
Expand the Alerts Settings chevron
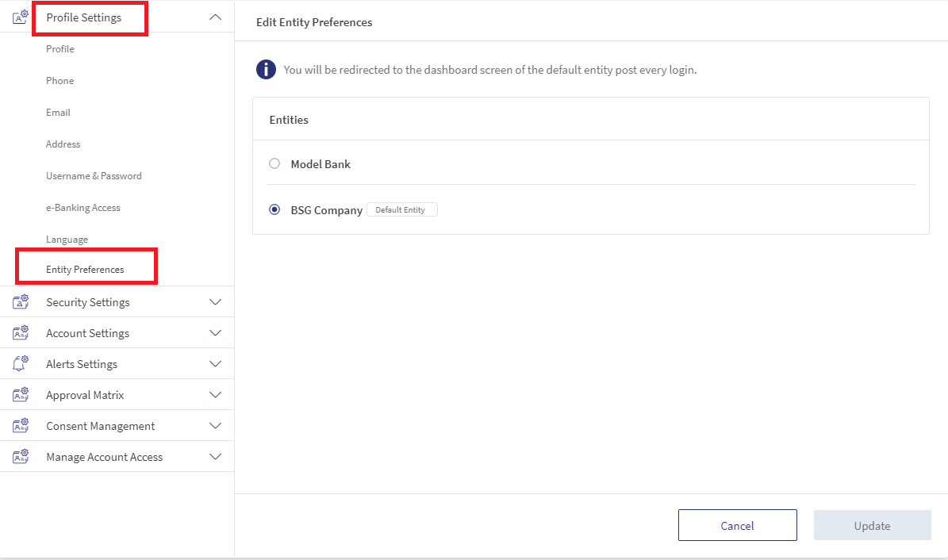point(215,363)
